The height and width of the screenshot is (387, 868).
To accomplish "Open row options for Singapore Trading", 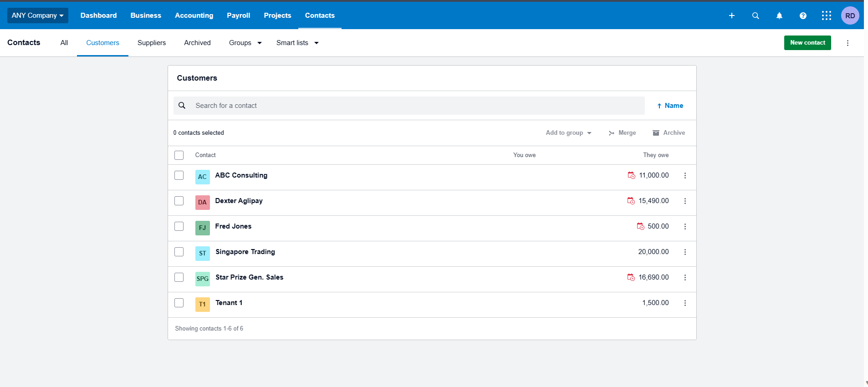I will 685,252.
